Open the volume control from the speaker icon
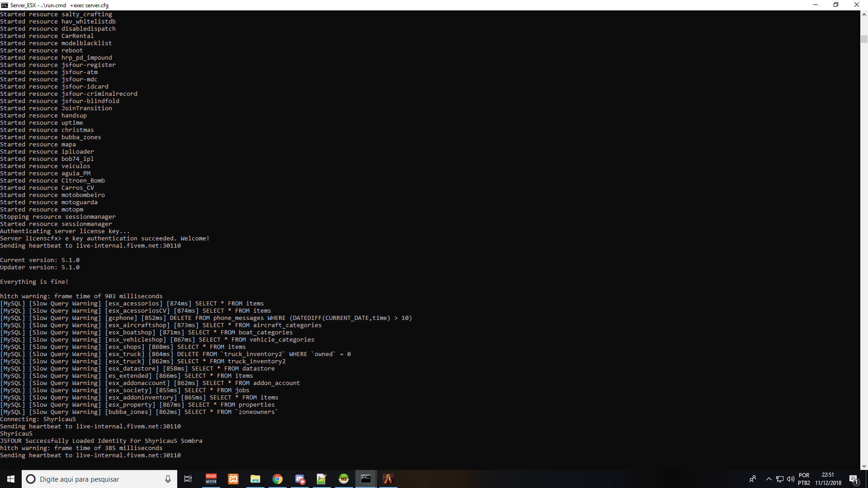Viewport: 868px width, 488px height. (791, 479)
